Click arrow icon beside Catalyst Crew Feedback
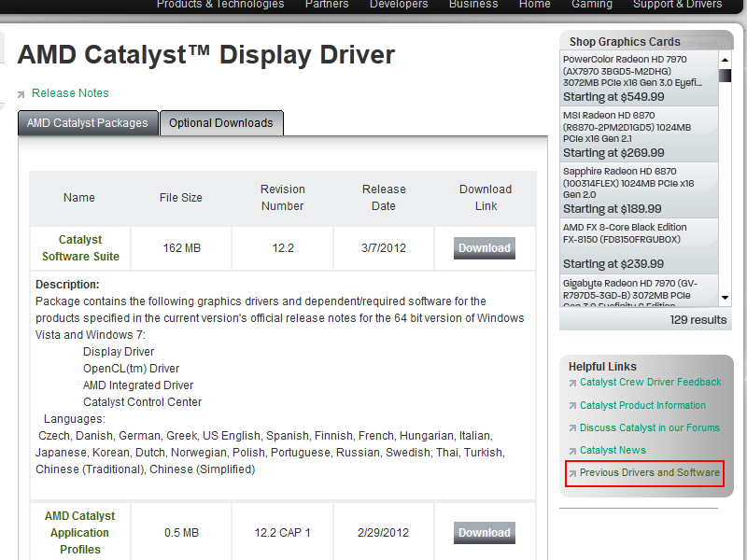The width and height of the screenshot is (747, 560). 572,383
